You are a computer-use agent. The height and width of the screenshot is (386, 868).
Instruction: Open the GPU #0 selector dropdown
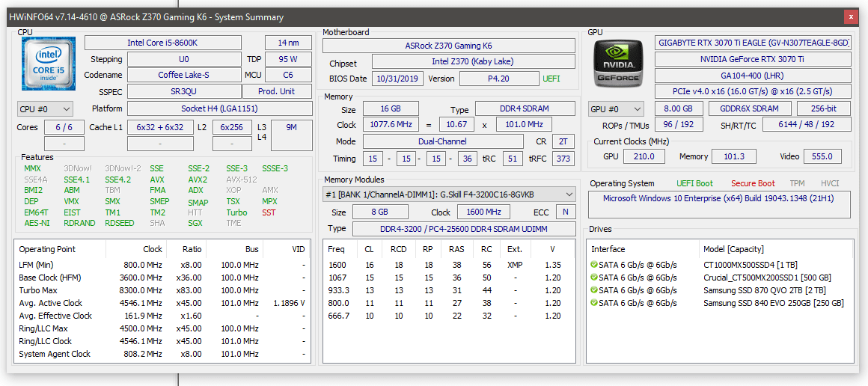click(616, 108)
